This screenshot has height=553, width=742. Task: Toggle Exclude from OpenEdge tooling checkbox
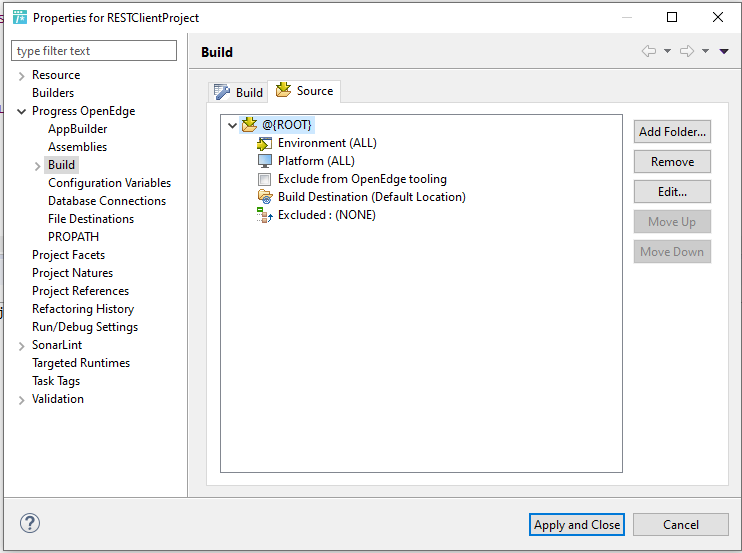pyautogui.click(x=265, y=179)
